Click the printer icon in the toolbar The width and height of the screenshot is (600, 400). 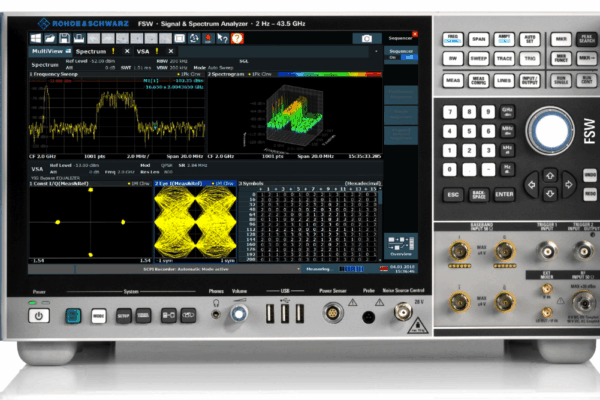(x=79, y=38)
